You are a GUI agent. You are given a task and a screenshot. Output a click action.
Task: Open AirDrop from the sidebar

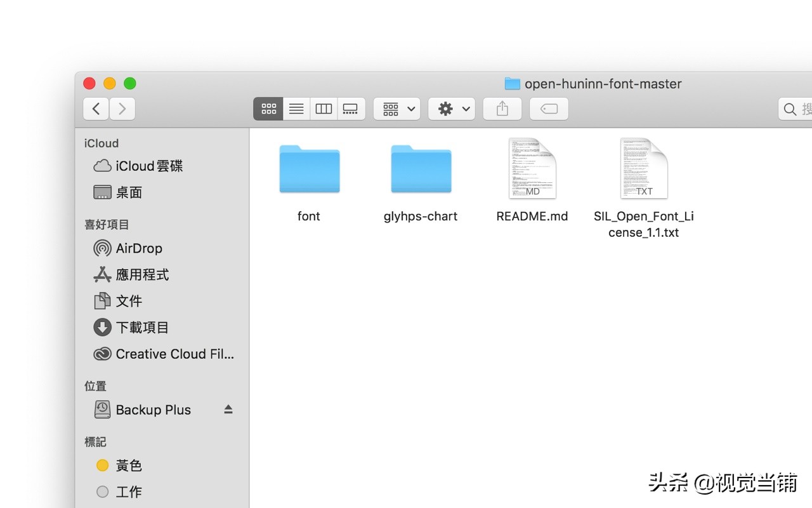138,248
